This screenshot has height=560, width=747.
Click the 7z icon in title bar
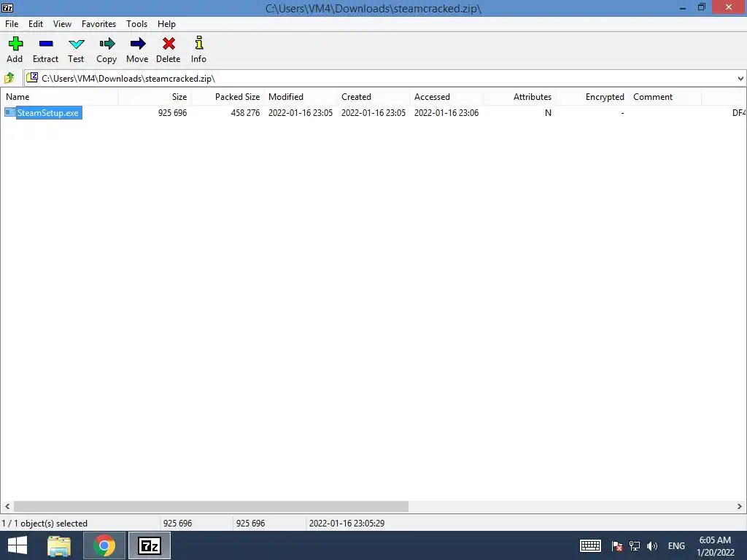(x=7, y=7)
